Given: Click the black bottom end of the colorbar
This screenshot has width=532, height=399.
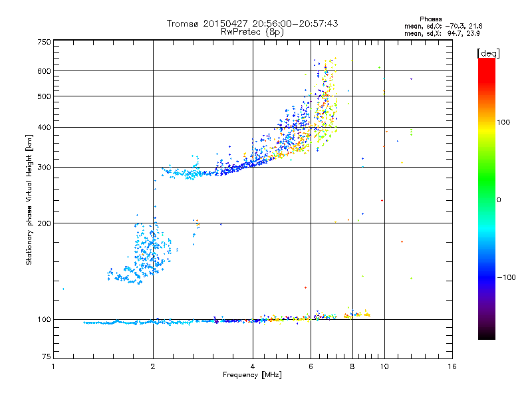Looking at the screenshot, I should (487, 334).
